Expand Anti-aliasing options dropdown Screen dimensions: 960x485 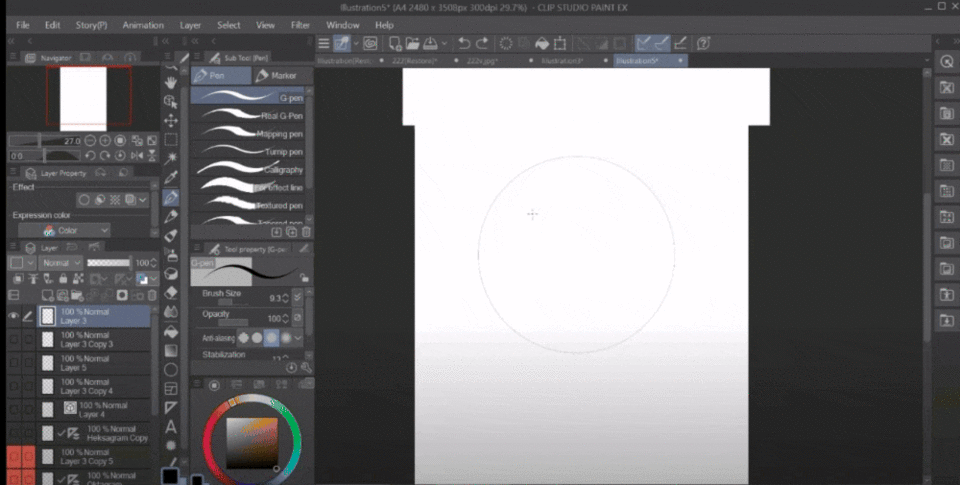(x=298, y=337)
